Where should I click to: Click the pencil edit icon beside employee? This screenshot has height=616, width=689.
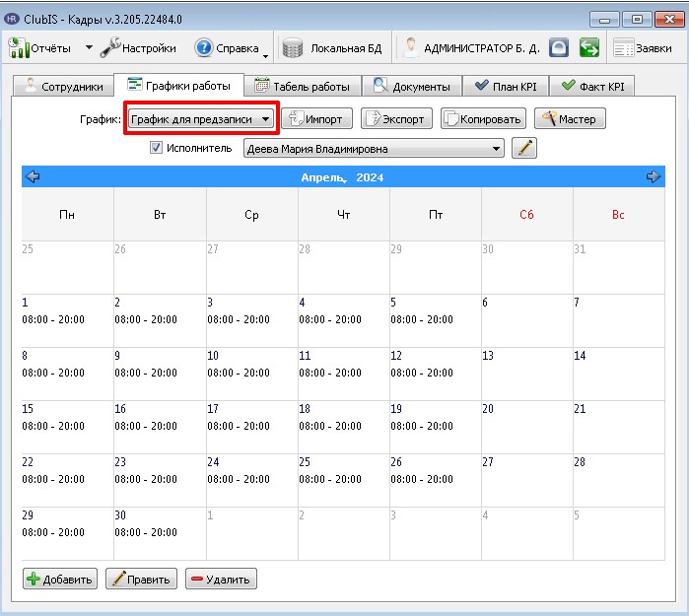pos(524,148)
